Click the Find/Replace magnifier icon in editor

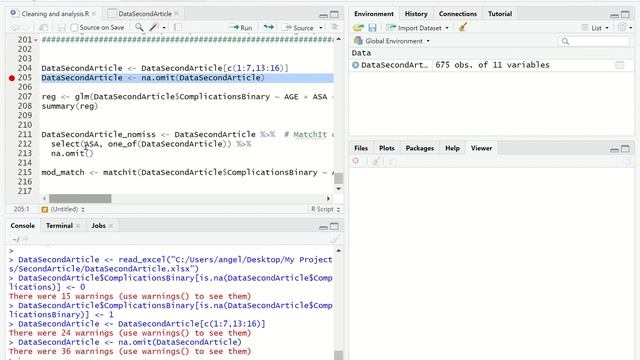coord(139,27)
